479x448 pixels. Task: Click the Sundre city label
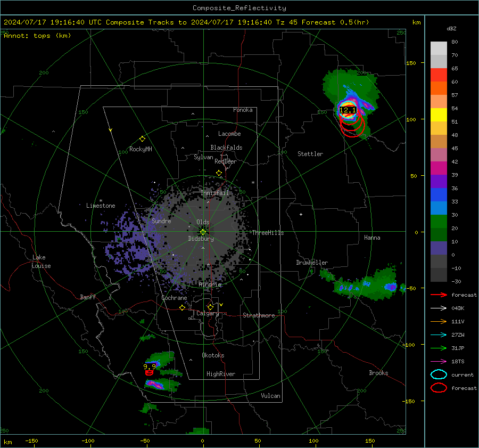(161, 221)
